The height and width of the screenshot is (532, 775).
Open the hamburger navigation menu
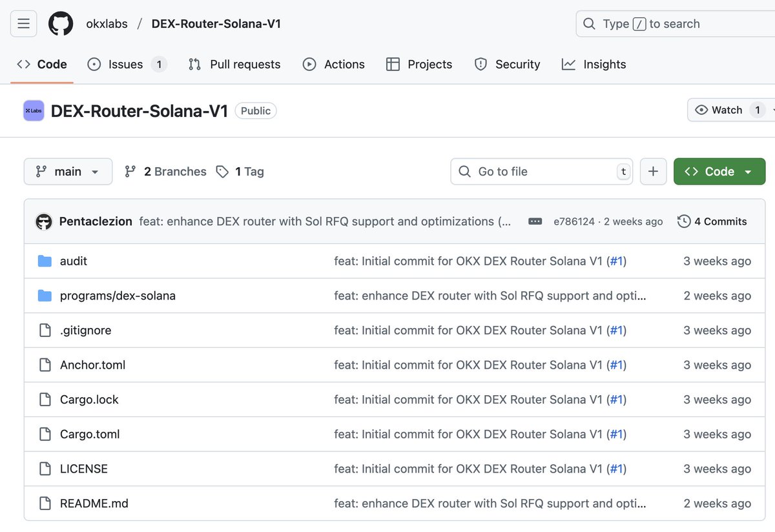24,24
